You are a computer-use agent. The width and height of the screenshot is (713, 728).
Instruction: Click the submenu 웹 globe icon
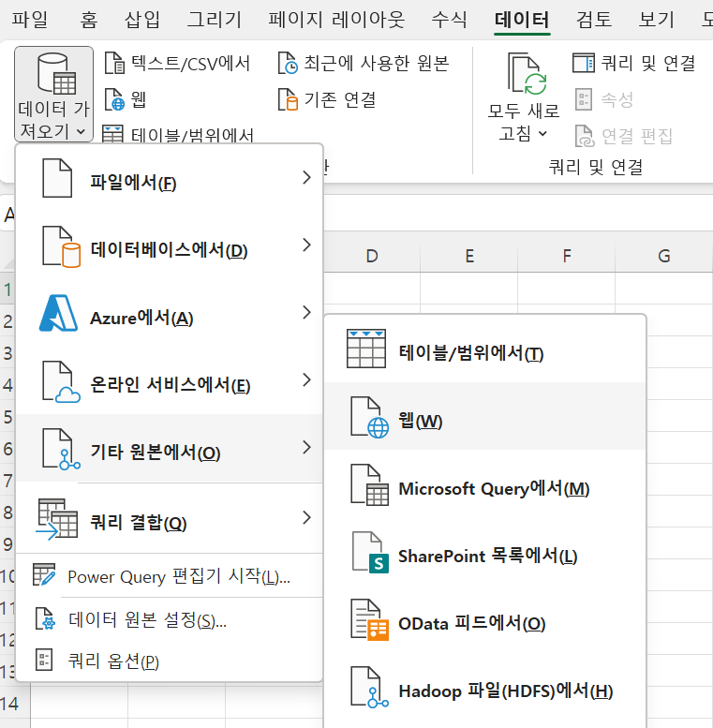tap(369, 417)
